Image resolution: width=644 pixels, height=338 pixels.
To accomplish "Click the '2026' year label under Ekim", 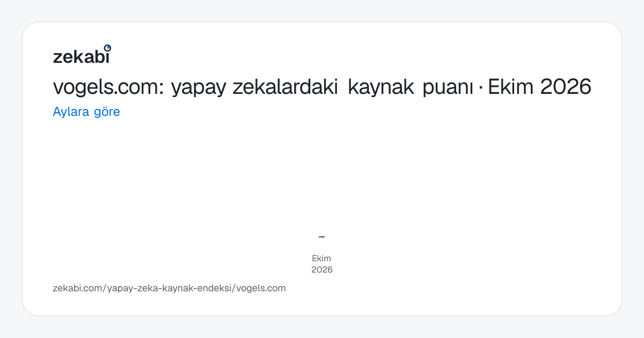I will click(x=322, y=270).
